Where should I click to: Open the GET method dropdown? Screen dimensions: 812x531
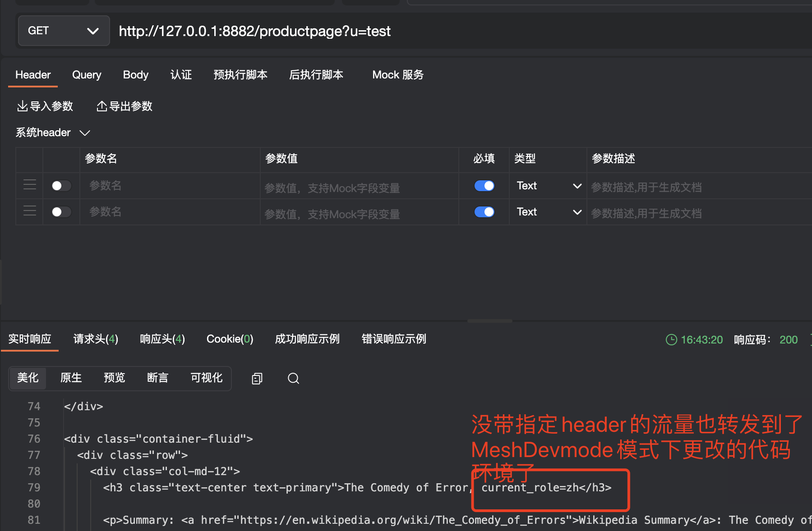pyautogui.click(x=63, y=31)
